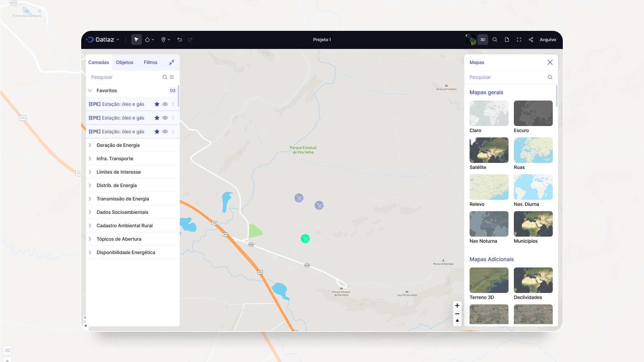
Task: Zoom out on the map
Action: pos(457,314)
